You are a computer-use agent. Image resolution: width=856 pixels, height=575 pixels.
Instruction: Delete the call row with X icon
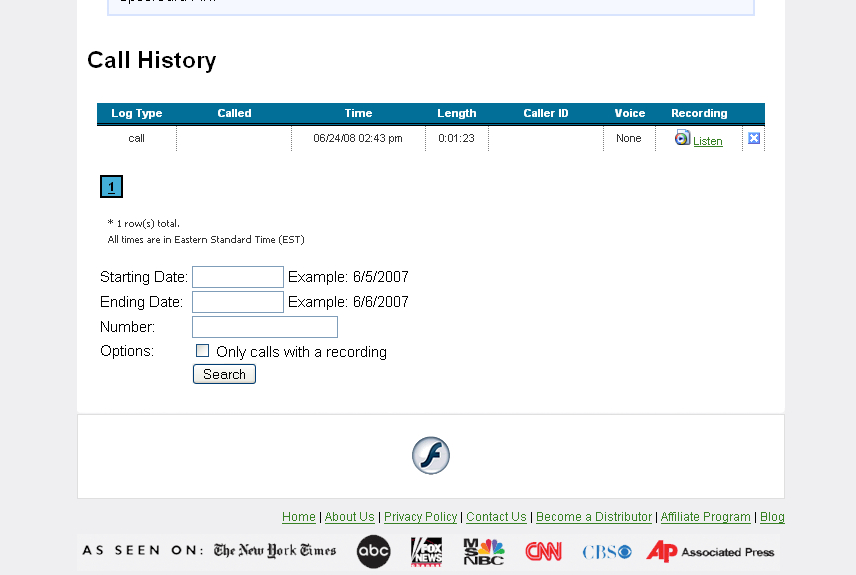754,138
